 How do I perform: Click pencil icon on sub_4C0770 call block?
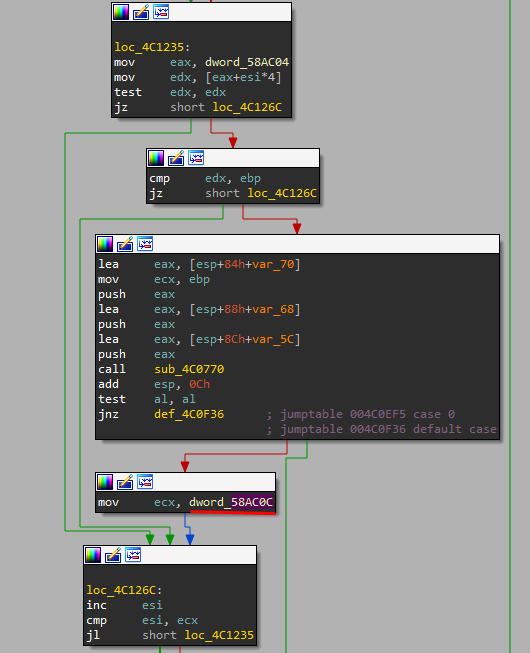[x=125, y=244]
